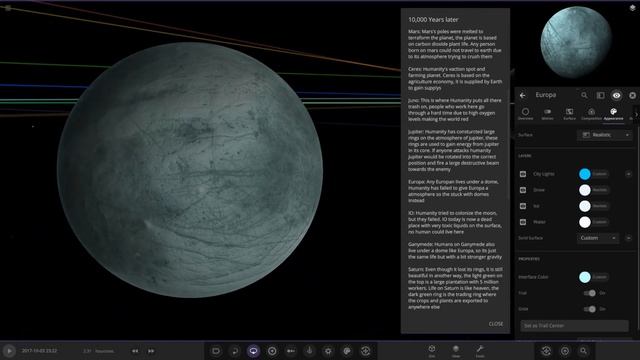Click the Europa moon in the main view
Viewport: 640px width, 360px height.
click(190, 170)
